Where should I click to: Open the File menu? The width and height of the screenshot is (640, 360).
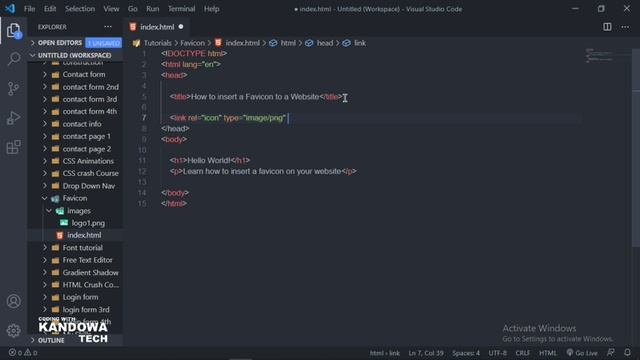point(29,9)
